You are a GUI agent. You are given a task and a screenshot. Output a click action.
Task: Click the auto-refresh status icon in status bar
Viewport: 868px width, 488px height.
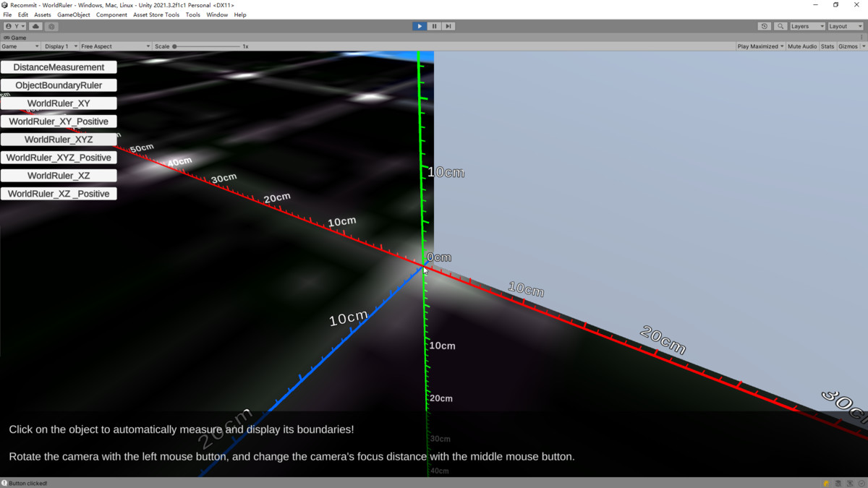coord(851,483)
